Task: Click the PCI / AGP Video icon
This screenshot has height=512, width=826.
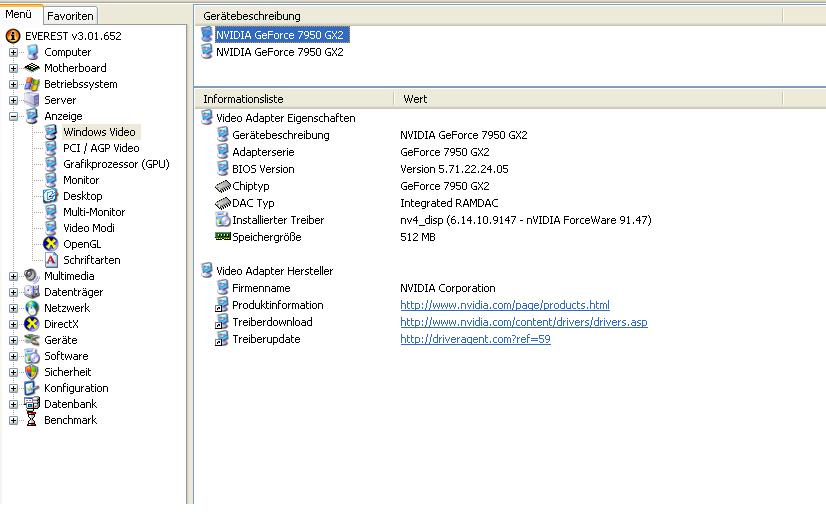Action: click(51, 148)
